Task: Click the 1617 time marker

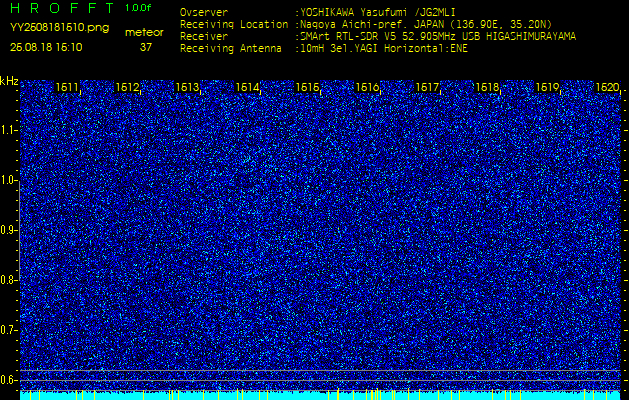Action: 428,87
